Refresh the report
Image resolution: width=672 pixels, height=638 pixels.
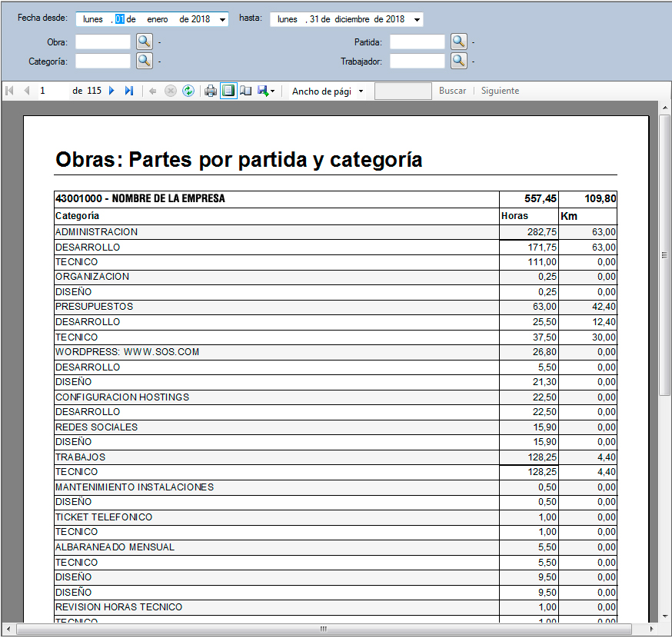[x=188, y=91]
